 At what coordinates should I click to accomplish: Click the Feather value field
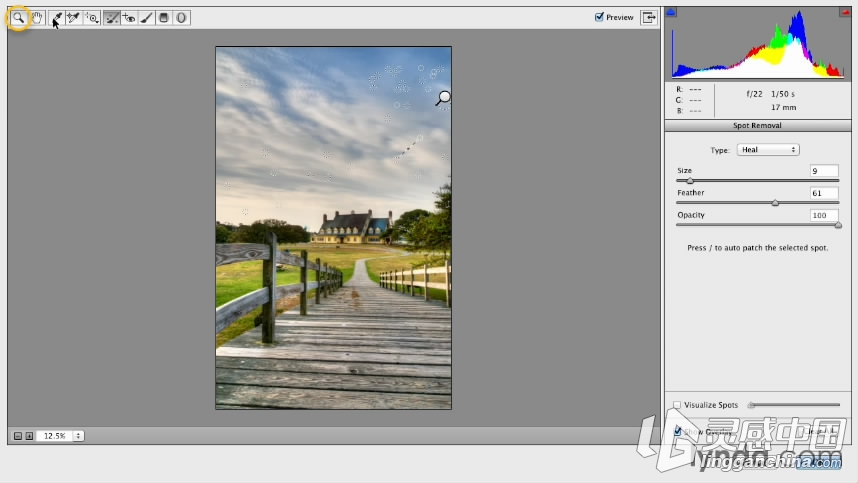click(824, 193)
